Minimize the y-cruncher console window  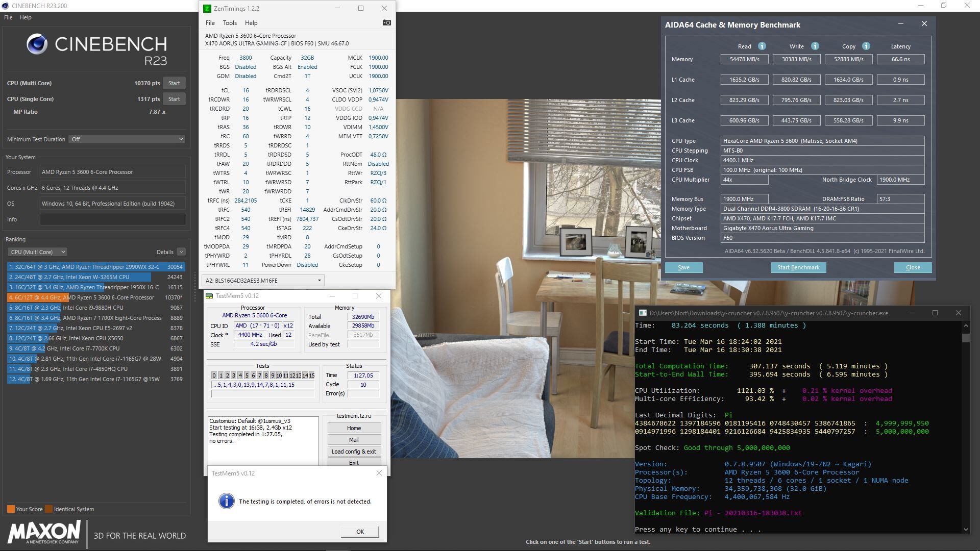click(x=912, y=313)
